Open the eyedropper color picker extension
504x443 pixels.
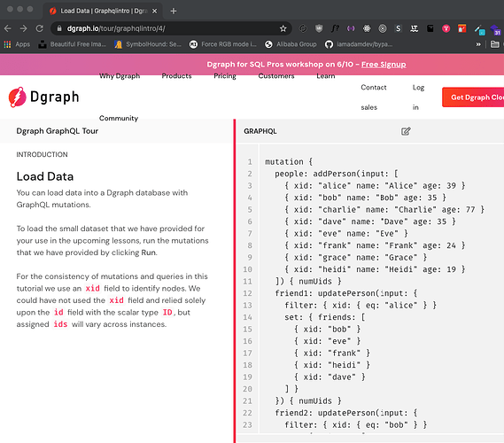479,30
